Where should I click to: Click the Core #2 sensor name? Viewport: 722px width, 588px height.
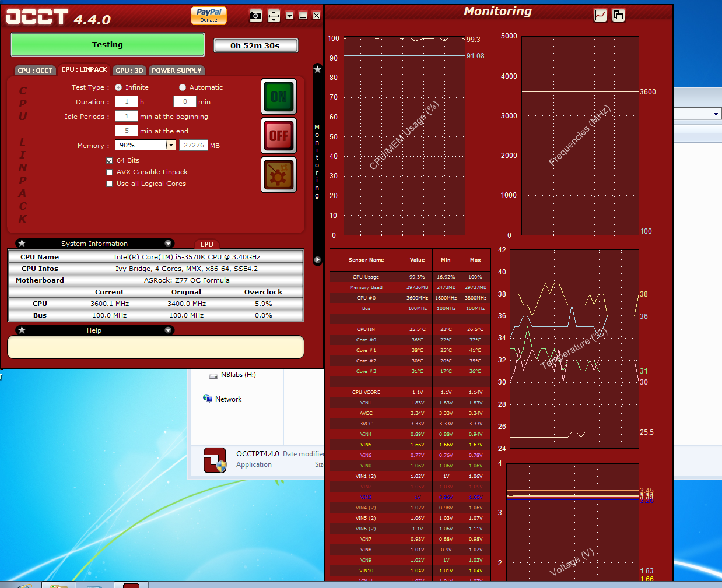point(366,361)
